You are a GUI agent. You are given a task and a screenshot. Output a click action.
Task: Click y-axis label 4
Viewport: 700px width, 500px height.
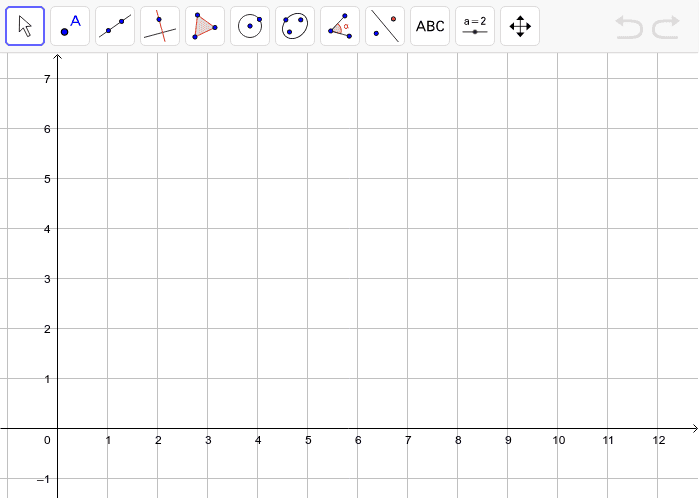47,229
